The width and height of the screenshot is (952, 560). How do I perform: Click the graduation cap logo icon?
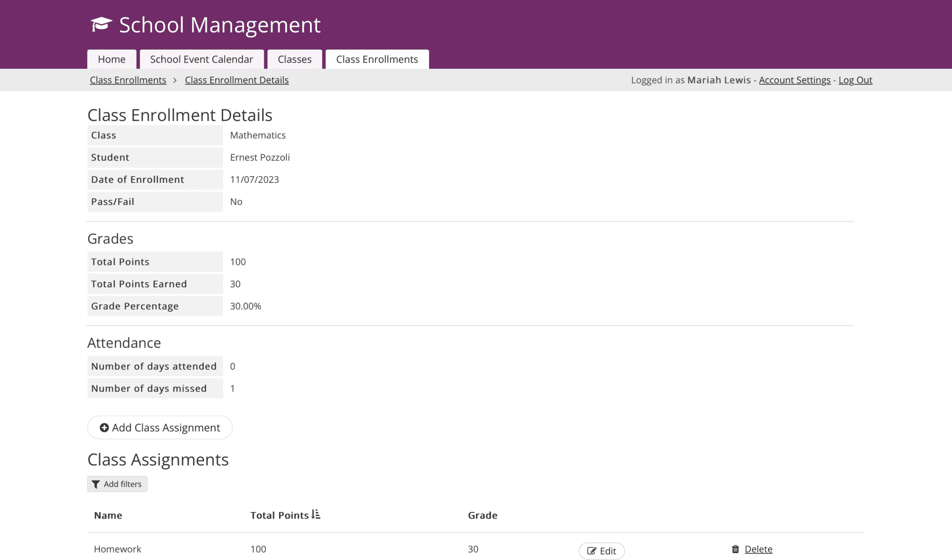coord(102,24)
